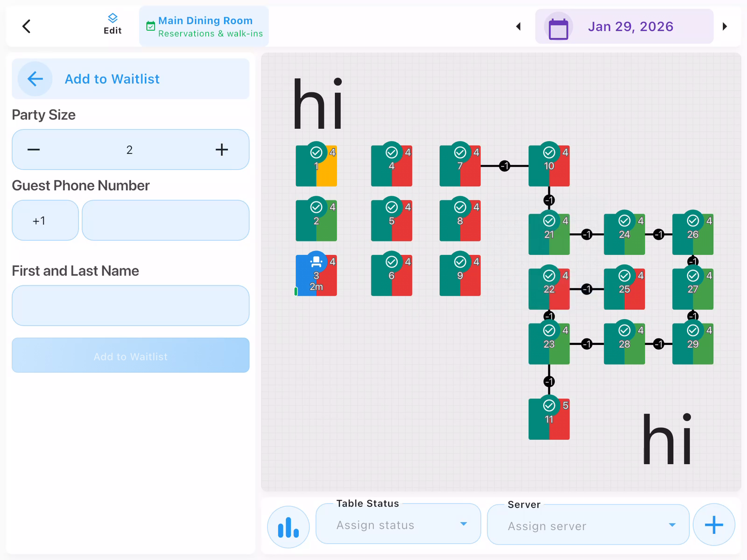Viewport: 747px width, 560px height.
Task: Click the round plus button at bottom right
Action: (x=713, y=525)
